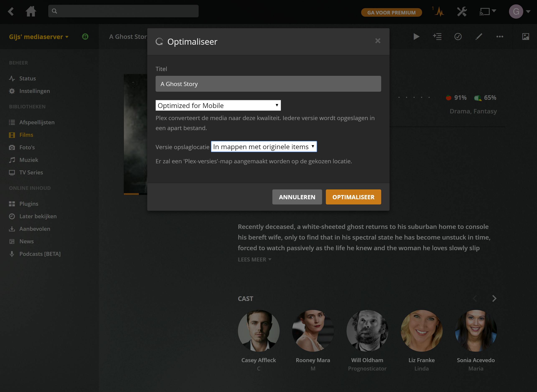Select Films in the sidebar
The height and width of the screenshot is (392, 537).
[x=26, y=135]
